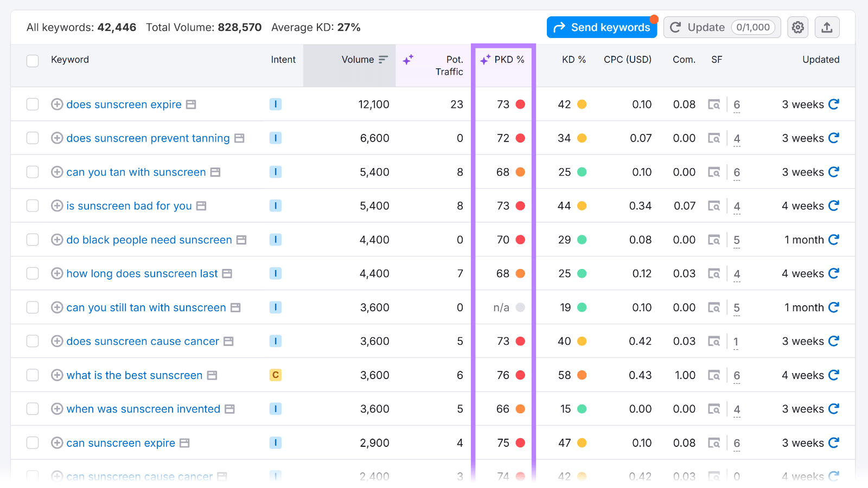Click the AI sparkle icon in PKD % header
This screenshot has width=868, height=488.
[x=484, y=60]
